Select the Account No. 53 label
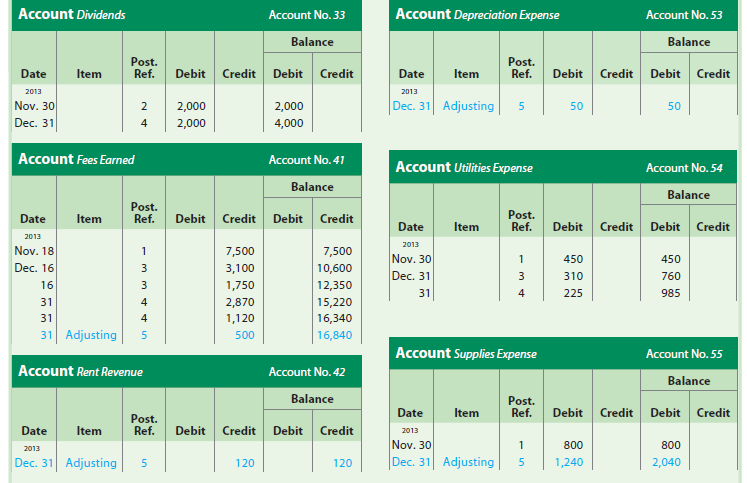This screenshot has height=483, width=747. click(684, 16)
